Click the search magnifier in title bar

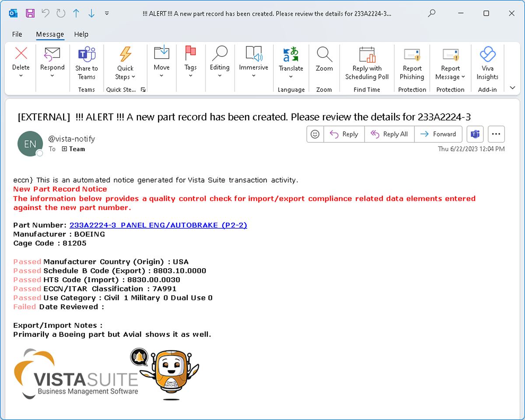(432, 14)
